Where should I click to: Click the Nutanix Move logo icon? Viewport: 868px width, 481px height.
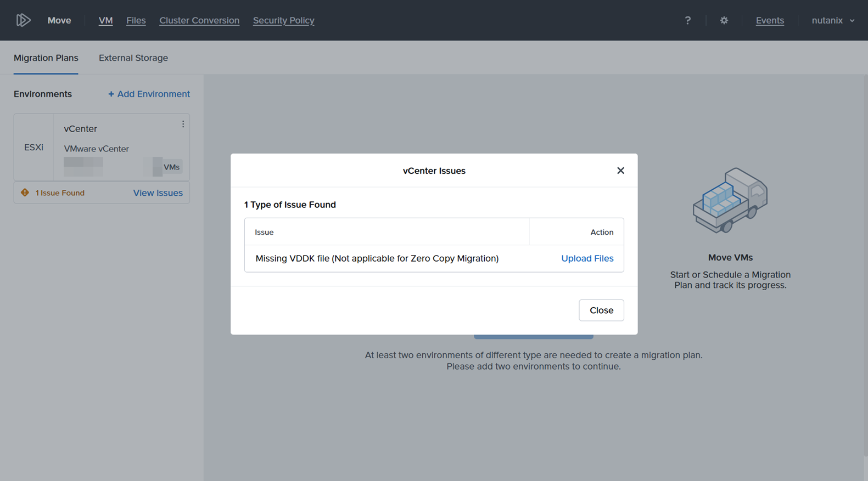[23, 20]
